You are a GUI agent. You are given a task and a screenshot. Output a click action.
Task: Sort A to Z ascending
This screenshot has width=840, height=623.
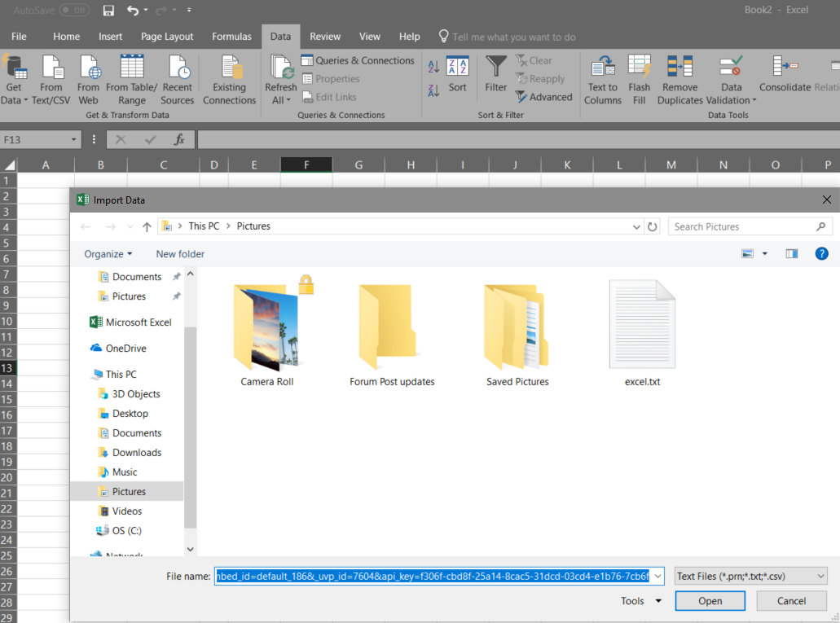[433, 67]
